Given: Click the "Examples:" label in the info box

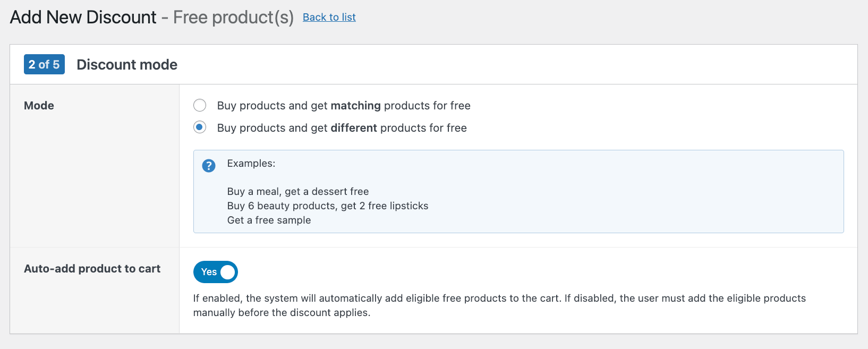Looking at the screenshot, I should pos(251,163).
